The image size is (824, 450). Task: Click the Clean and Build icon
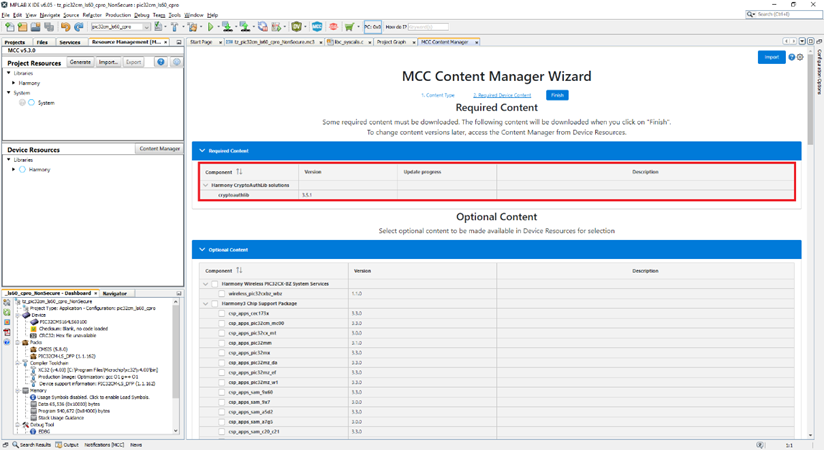tap(192, 27)
